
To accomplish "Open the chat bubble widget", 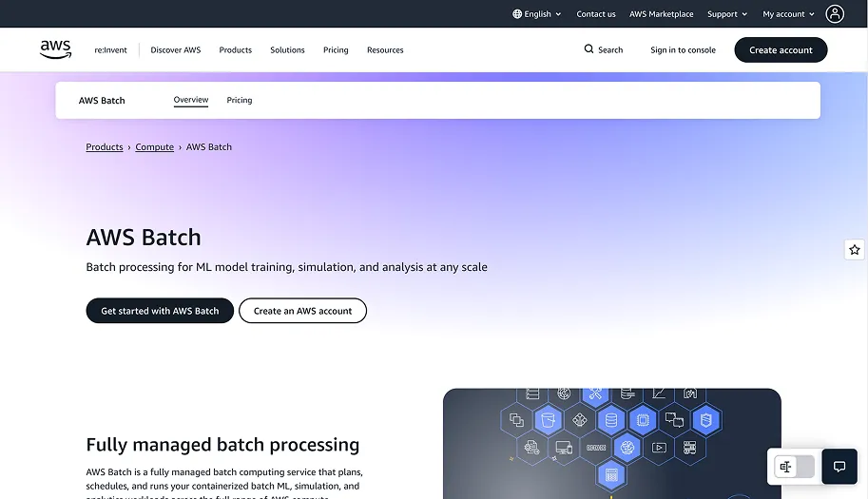I will pyautogui.click(x=839, y=467).
